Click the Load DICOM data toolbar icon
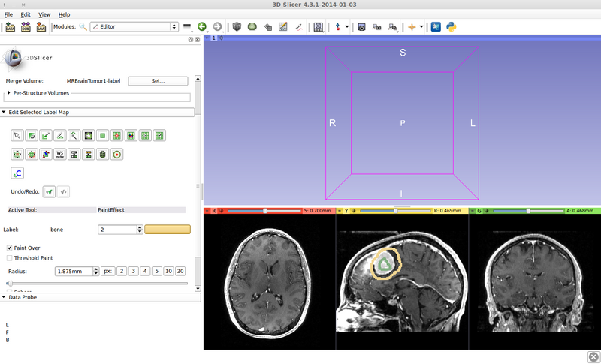Viewport: 601px width, 364px height. point(26,26)
